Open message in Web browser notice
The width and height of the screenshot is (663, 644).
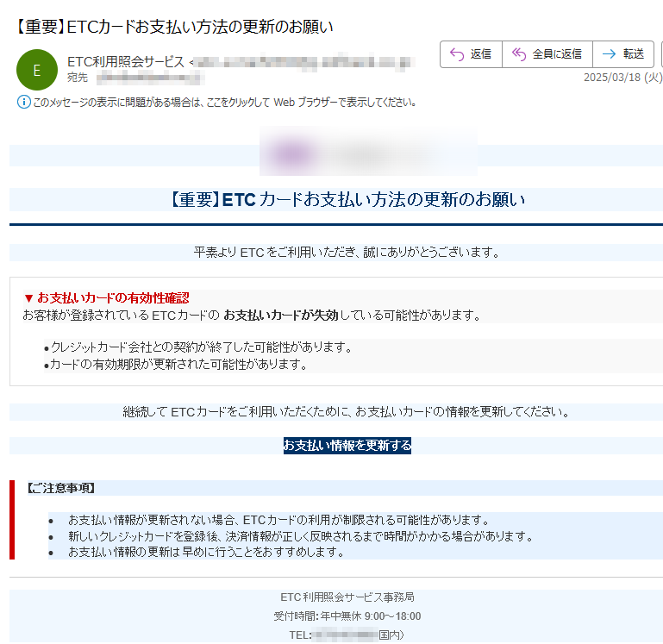[224, 103]
